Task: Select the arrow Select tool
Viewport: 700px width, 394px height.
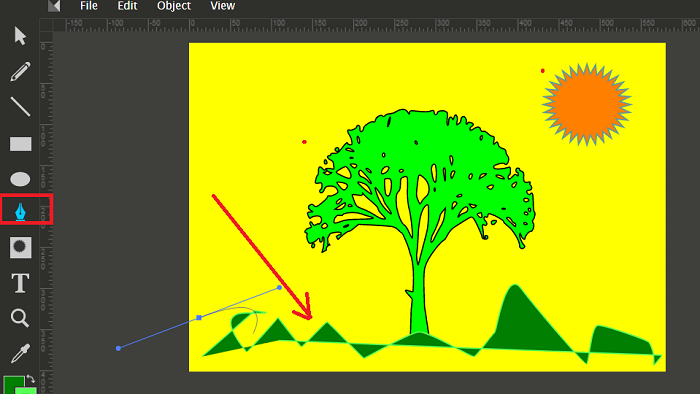Action: tap(20, 36)
